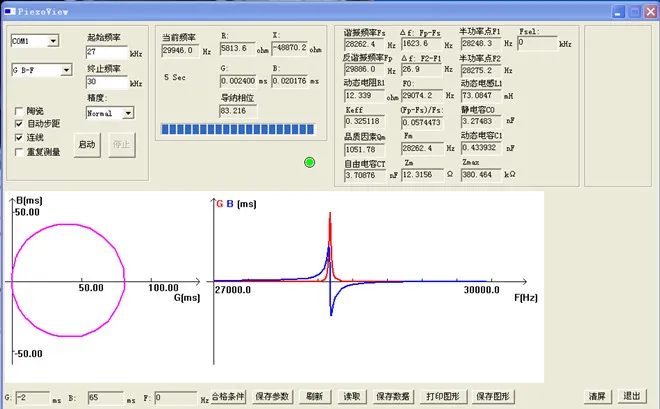Click the 保存数据 button
The image size is (660, 409).
(393, 396)
